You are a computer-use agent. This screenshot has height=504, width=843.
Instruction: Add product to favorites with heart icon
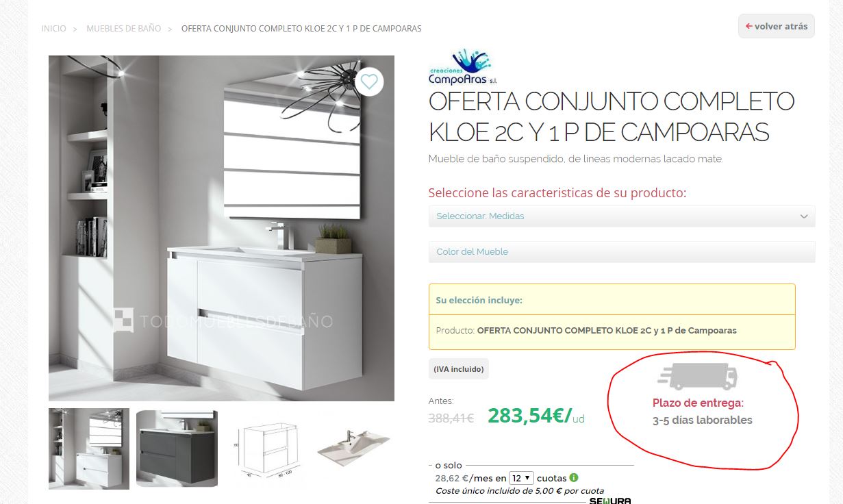pos(369,82)
